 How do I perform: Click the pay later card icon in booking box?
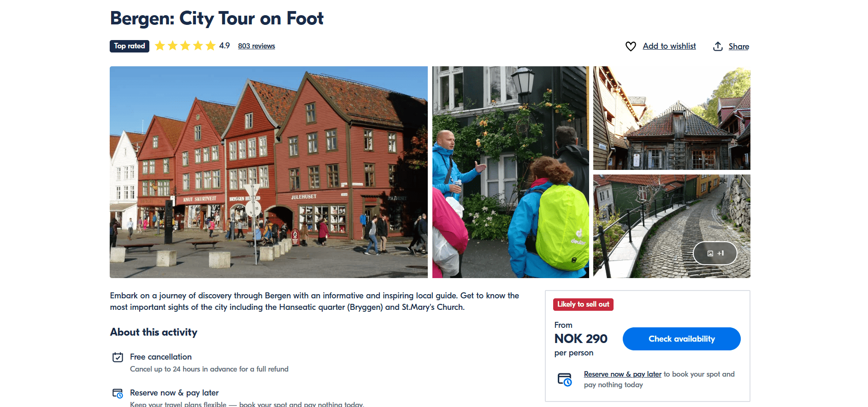(x=565, y=379)
